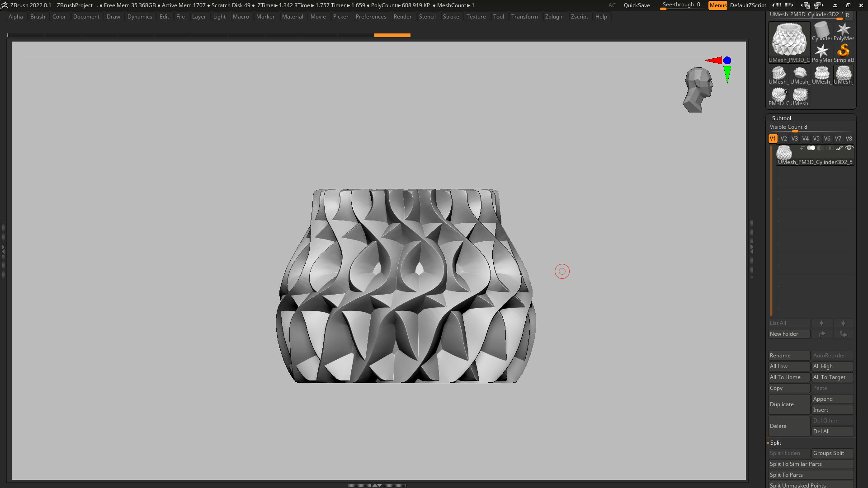
Task: Adjust the See-through slider
Action: tap(682, 5)
